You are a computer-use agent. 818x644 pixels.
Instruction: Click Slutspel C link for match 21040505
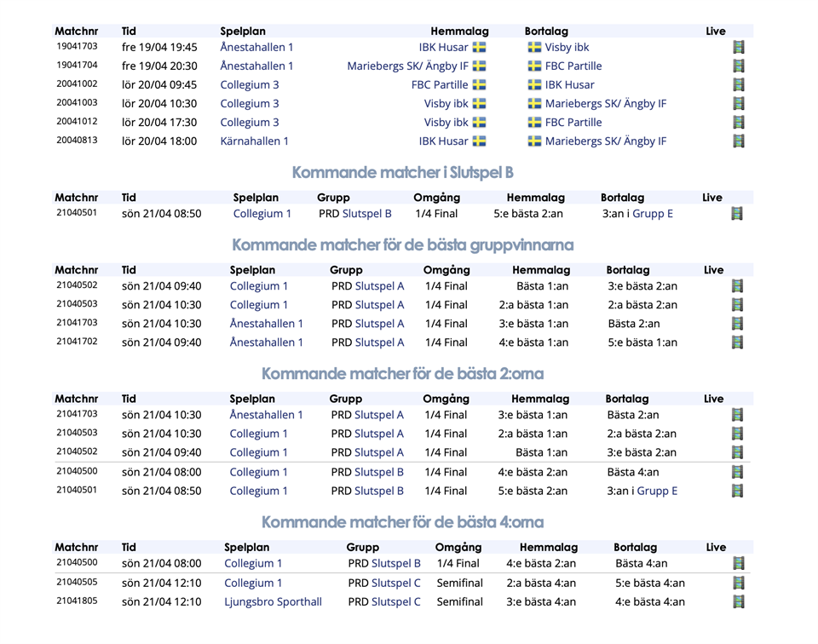pos(395,584)
